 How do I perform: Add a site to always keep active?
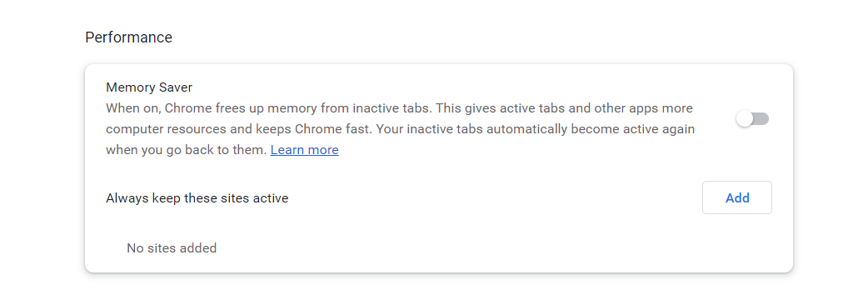click(x=737, y=197)
